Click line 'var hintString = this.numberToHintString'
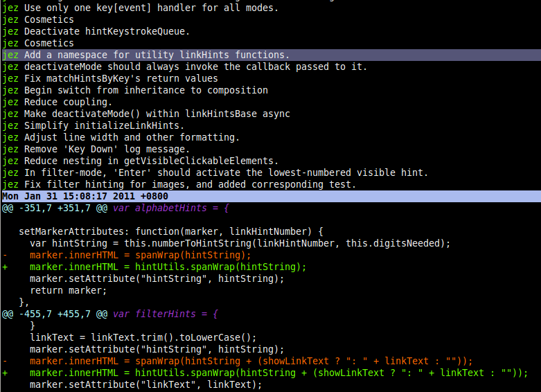The image size is (541, 392). (x=240, y=243)
